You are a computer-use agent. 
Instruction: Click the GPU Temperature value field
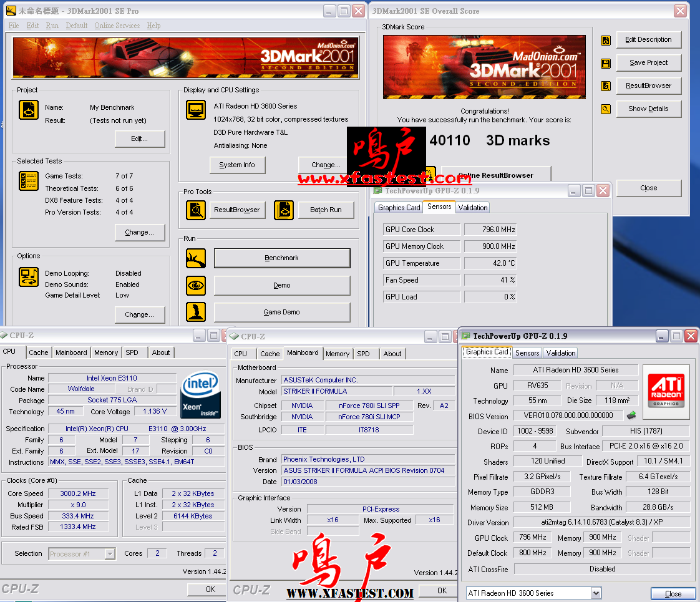coord(490,263)
